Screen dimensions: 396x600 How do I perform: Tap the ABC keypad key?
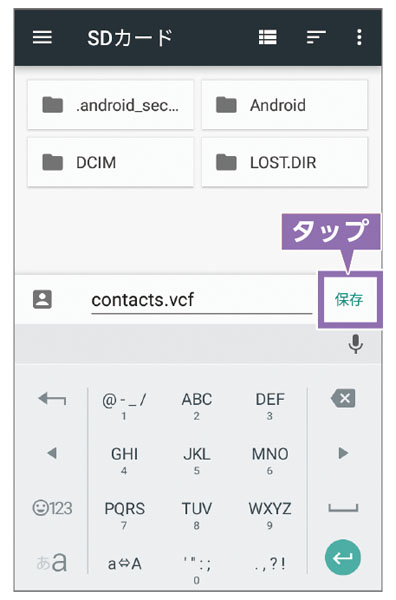click(197, 405)
